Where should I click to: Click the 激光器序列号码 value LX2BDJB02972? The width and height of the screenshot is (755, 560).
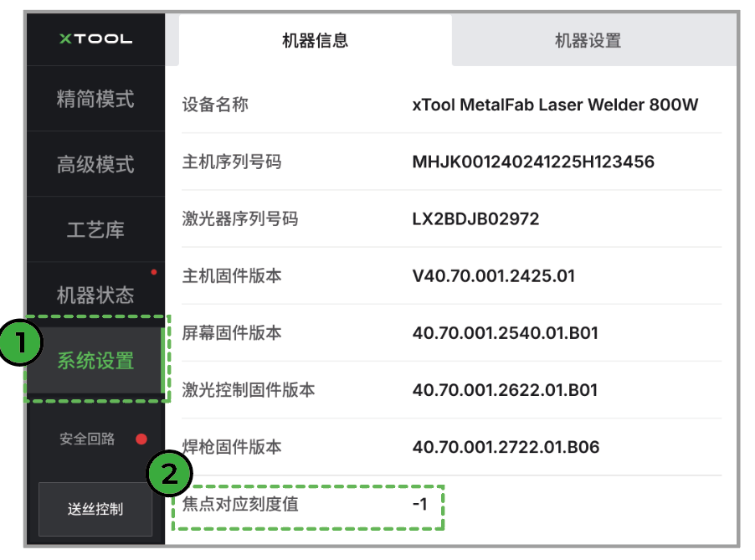point(475,218)
